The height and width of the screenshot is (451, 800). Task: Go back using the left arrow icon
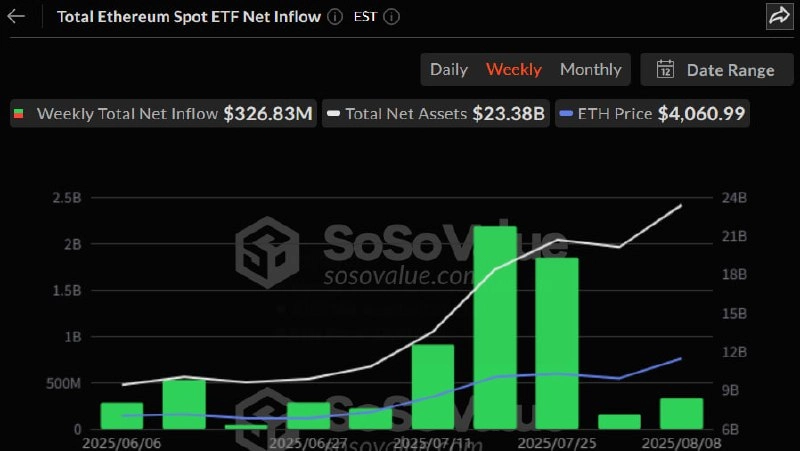pyautogui.click(x=16, y=16)
